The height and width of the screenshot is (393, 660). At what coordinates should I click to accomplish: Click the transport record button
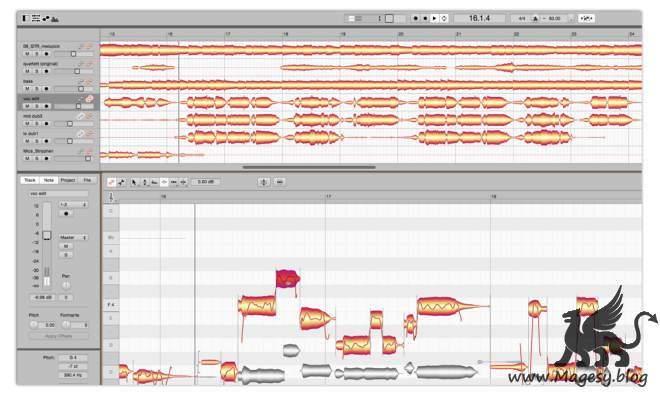tap(415, 19)
